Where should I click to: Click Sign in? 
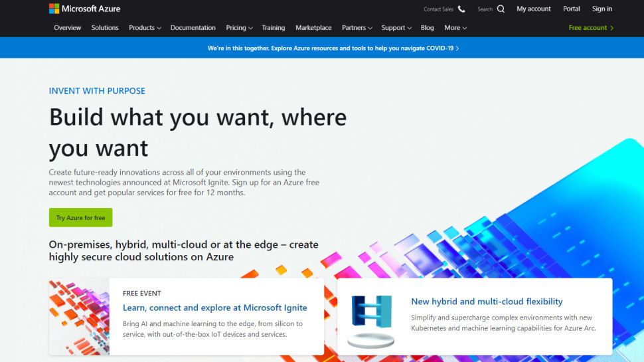602,9
